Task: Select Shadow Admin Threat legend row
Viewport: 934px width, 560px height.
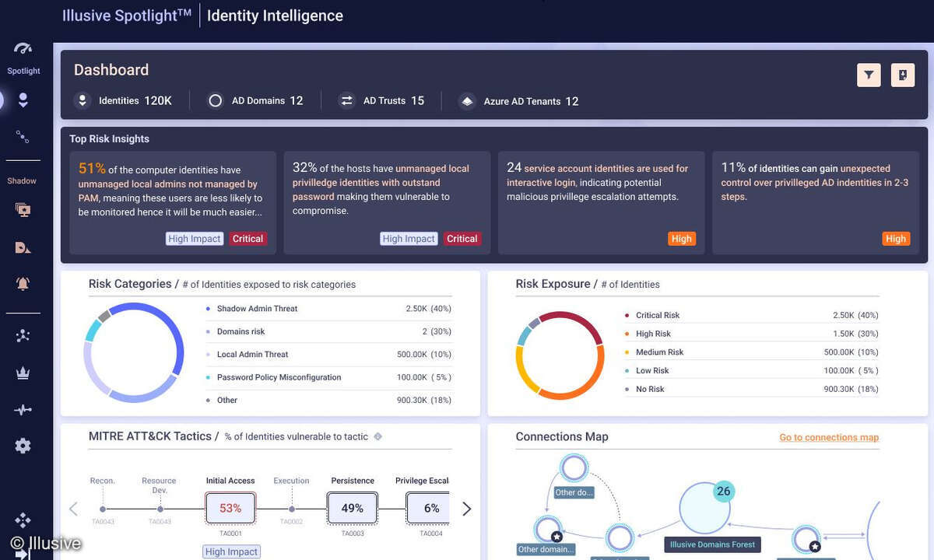Action: tap(328, 309)
